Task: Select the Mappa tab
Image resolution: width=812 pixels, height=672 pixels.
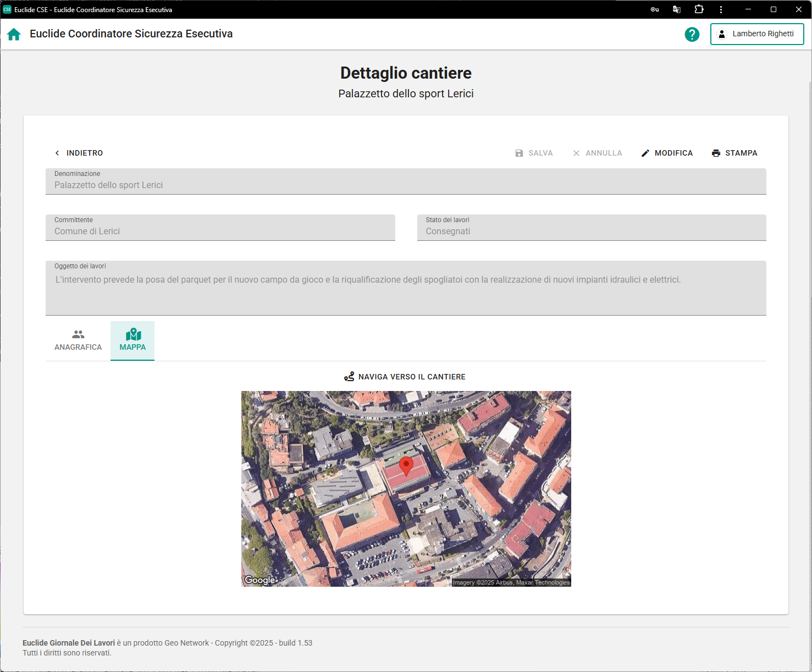Action: pos(132,340)
